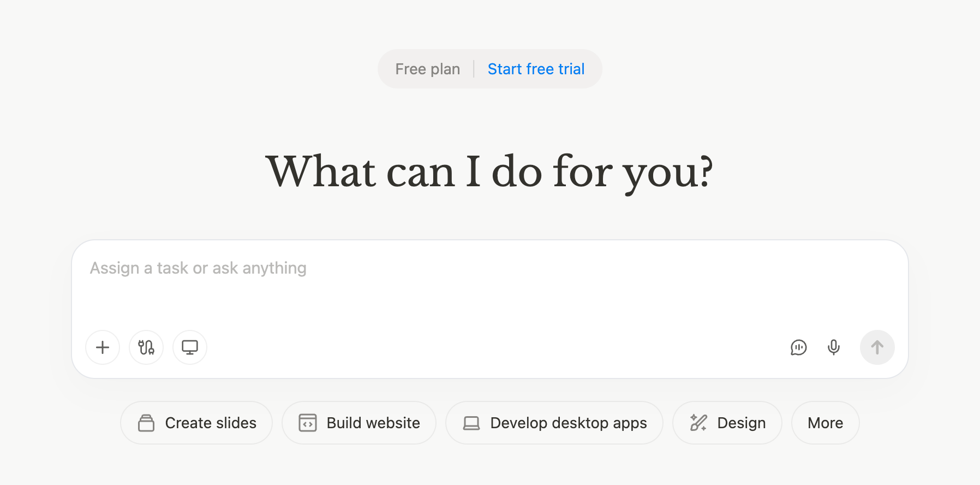Click the slides icon in Create slides
The height and width of the screenshot is (485, 980).
coord(146,423)
